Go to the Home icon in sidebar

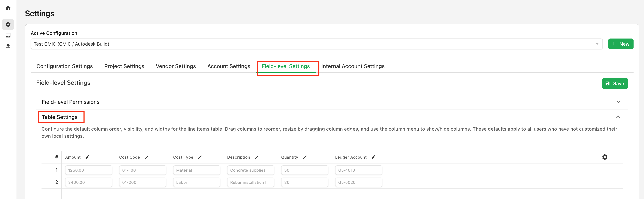point(8,8)
